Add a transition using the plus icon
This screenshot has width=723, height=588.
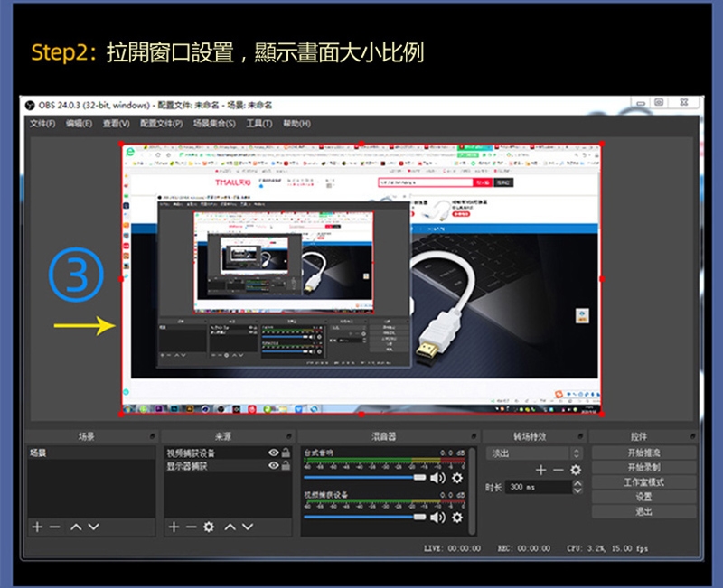tap(540, 470)
